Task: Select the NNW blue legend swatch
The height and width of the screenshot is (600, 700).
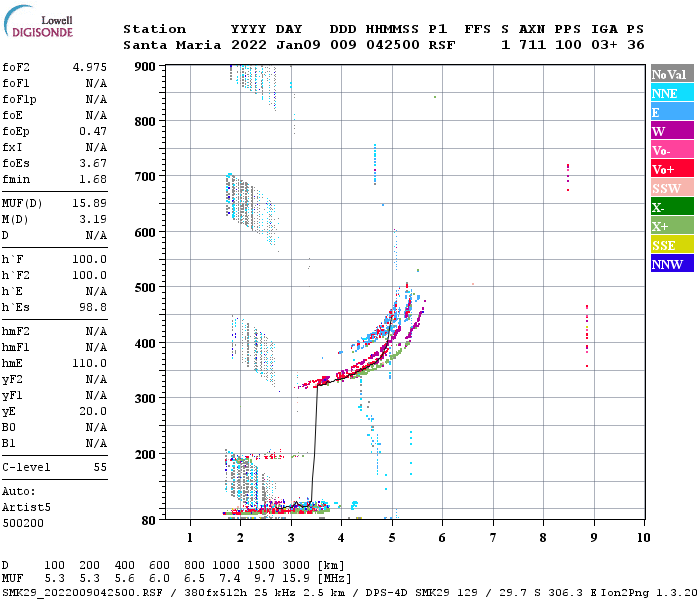Action: pyautogui.click(x=672, y=264)
